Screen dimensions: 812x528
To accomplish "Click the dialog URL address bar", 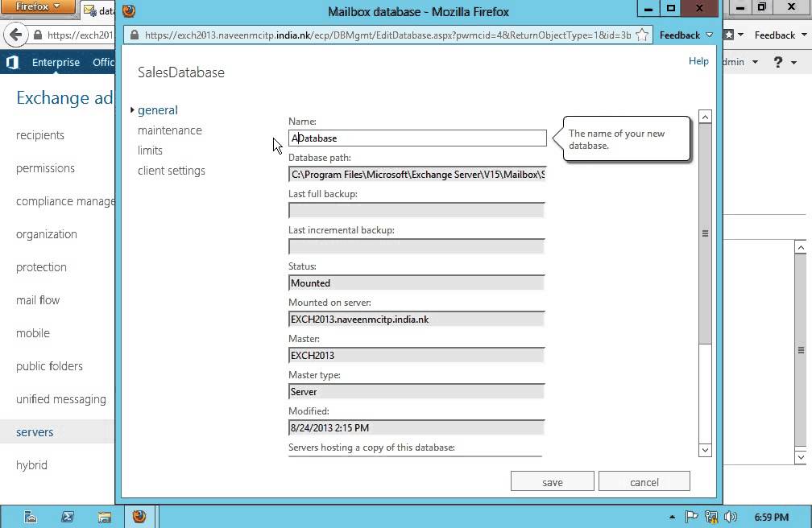I will pyautogui.click(x=387, y=35).
